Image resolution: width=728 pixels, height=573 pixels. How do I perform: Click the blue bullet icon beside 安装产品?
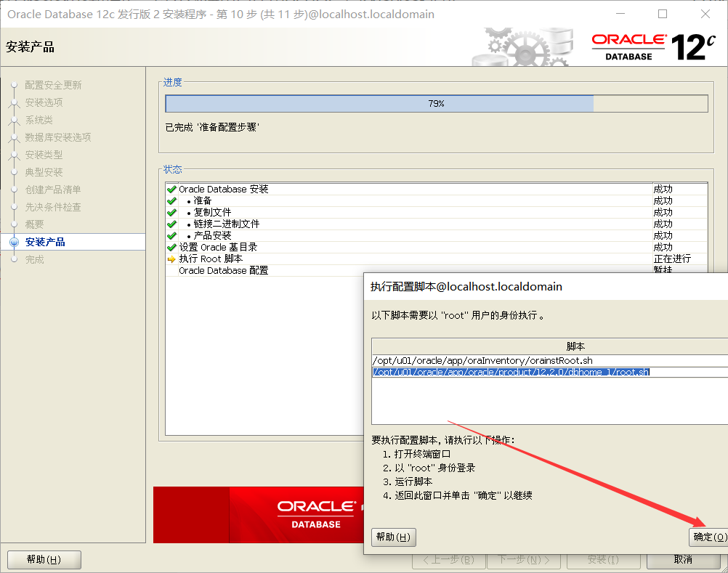tap(15, 242)
